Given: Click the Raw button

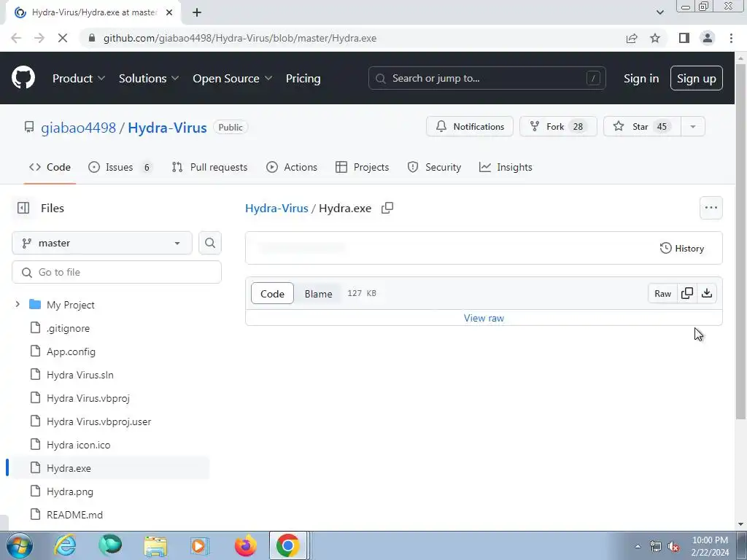Looking at the screenshot, I should coord(662,293).
